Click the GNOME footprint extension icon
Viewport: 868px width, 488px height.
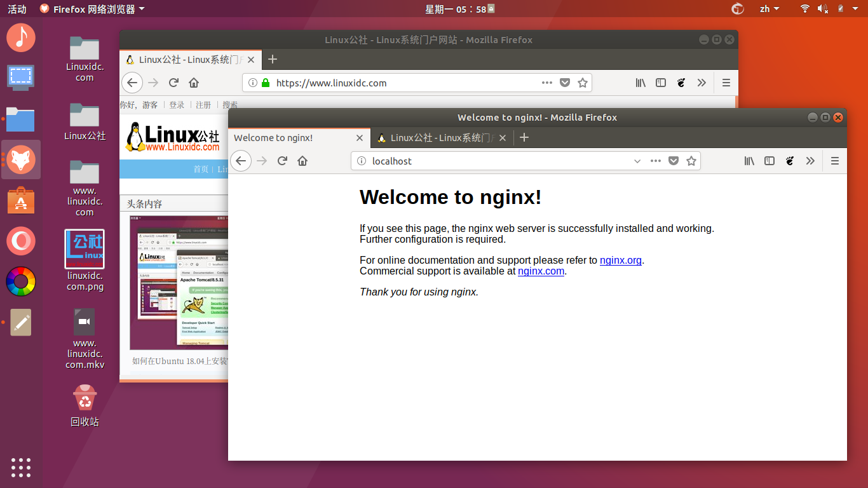(x=790, y=161)
